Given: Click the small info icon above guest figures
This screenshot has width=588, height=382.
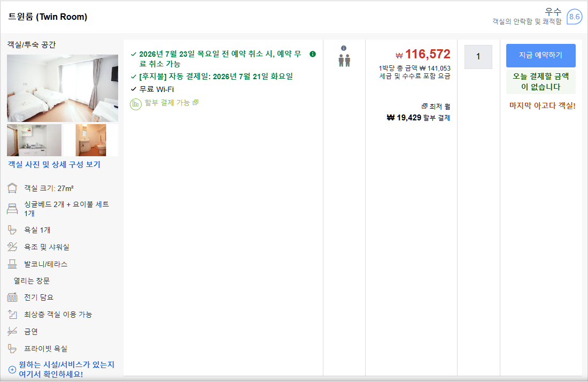Looking at the screenshot, I should point(344,48).
